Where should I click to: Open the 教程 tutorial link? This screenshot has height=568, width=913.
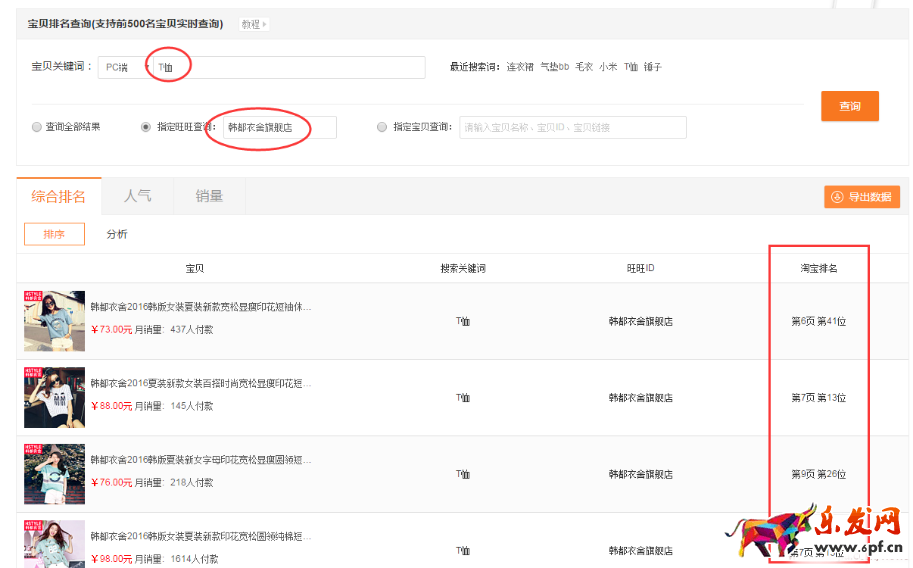coord(254,24)
